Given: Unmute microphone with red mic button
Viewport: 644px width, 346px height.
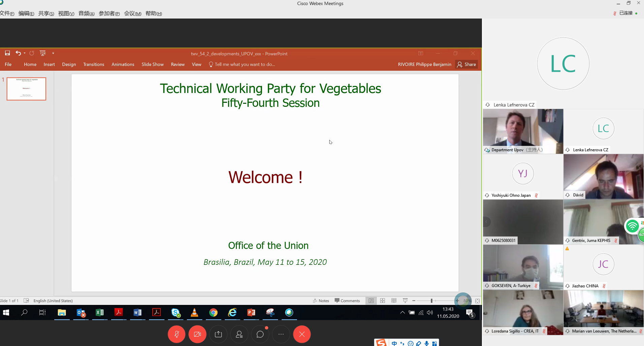Looking at the screenshot, I should 176,334.
